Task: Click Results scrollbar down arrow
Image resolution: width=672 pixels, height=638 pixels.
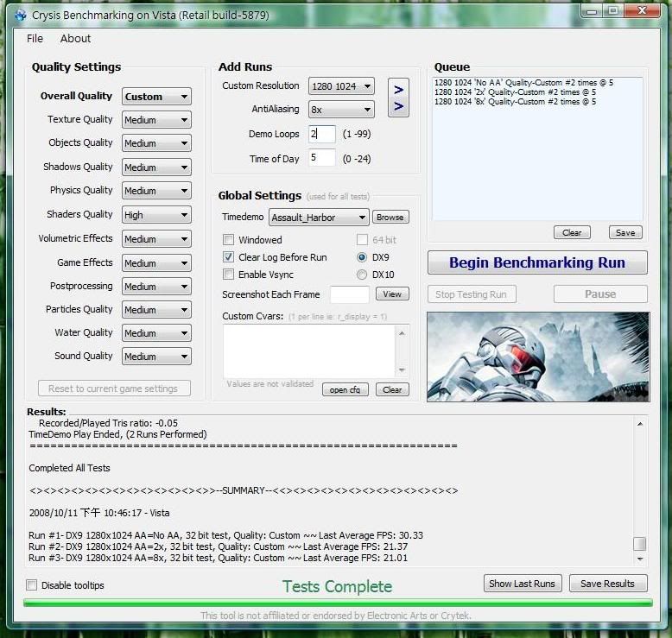Action: coord(640,559)
